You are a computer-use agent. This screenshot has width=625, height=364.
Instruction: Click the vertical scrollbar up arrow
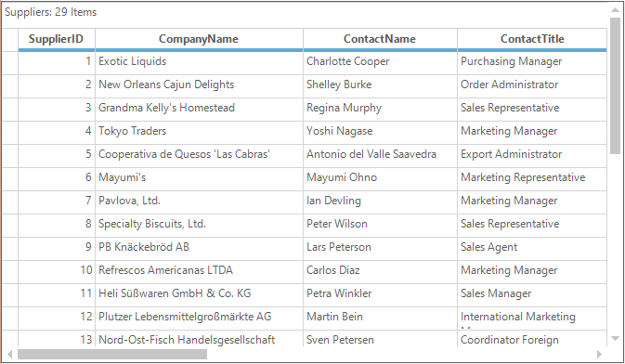coord(615,9)
